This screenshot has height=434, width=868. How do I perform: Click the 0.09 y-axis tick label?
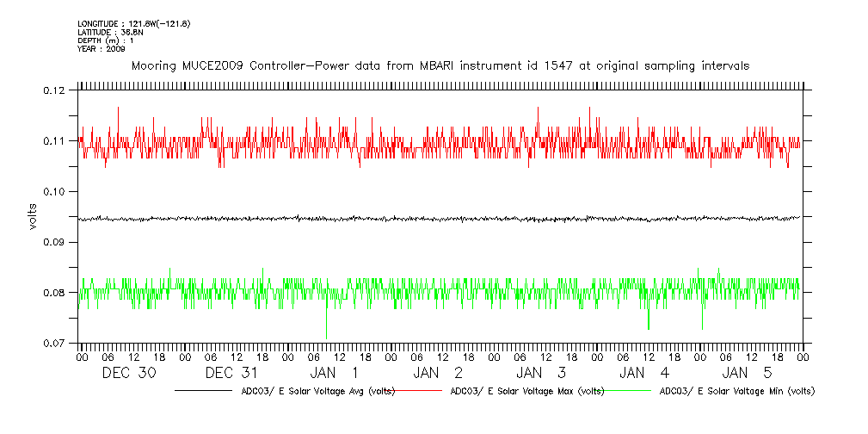coord(54,242)
